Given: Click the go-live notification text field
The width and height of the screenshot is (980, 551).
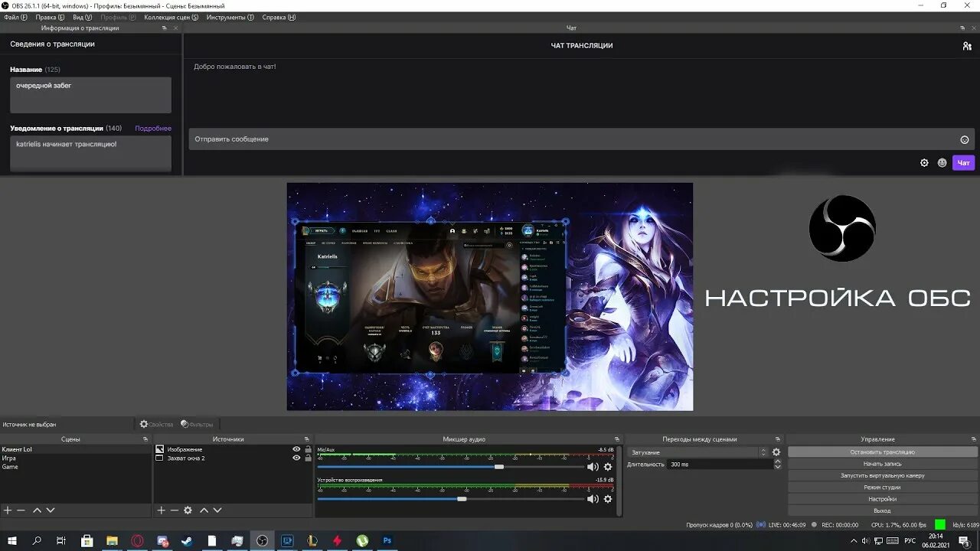Looking at the screenshot, I should click(90, 154).
